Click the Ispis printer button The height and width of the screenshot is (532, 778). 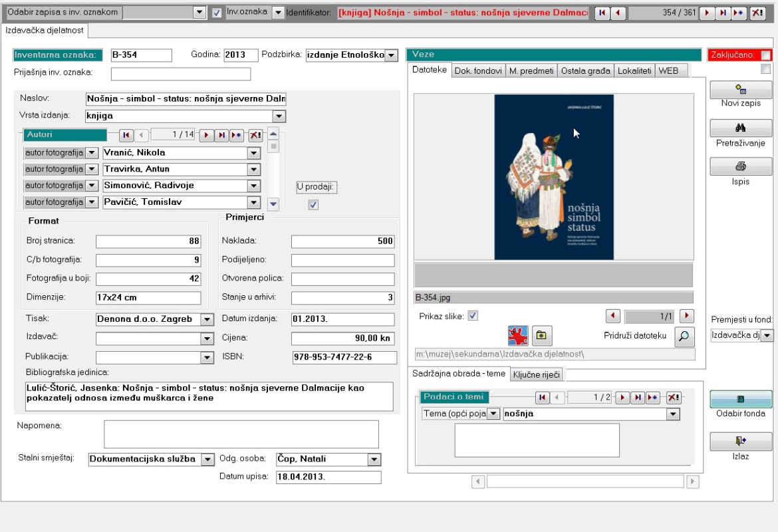click(x=741, y=166)
